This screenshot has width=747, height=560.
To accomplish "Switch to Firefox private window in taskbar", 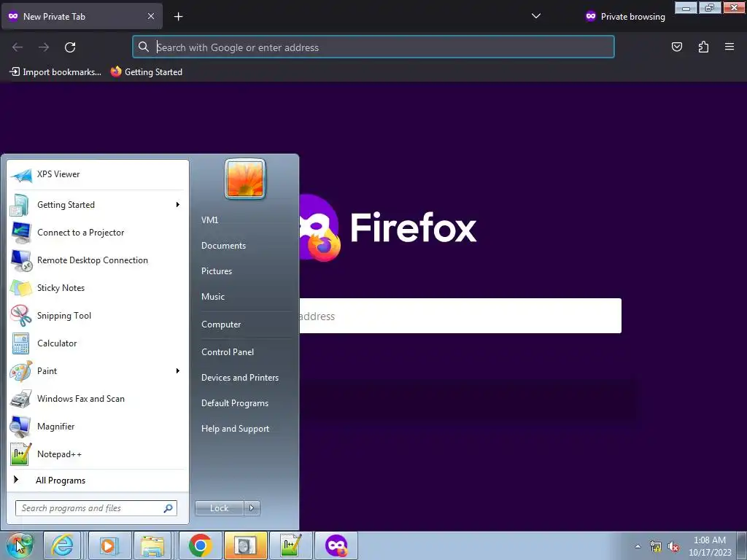I will (x=336, y=545).
